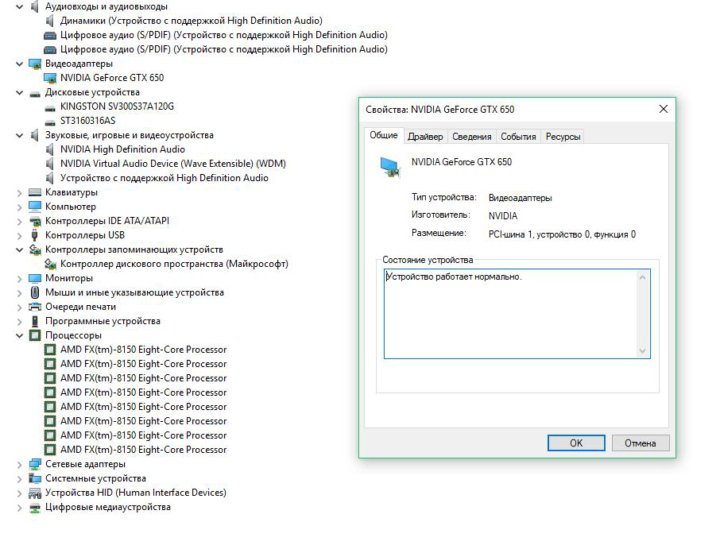Expand the Клавиатуры node
Viewport: 720px width, 553px height.
coord(19,193)
